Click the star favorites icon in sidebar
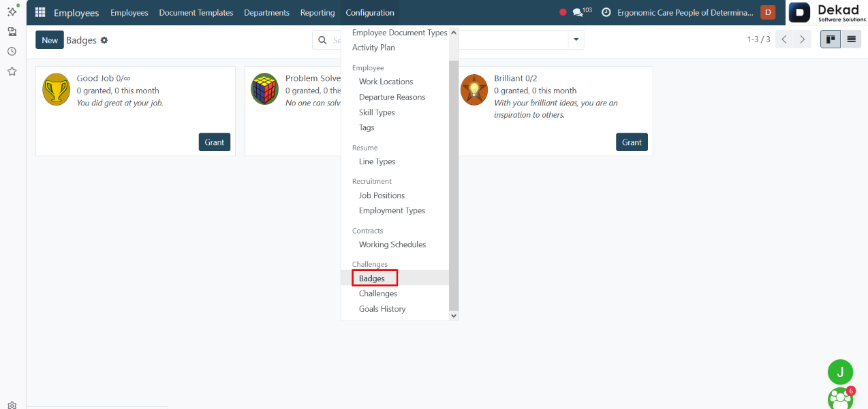Image resolution: width=868 pixels, height=409 pixels. (12, 71)
